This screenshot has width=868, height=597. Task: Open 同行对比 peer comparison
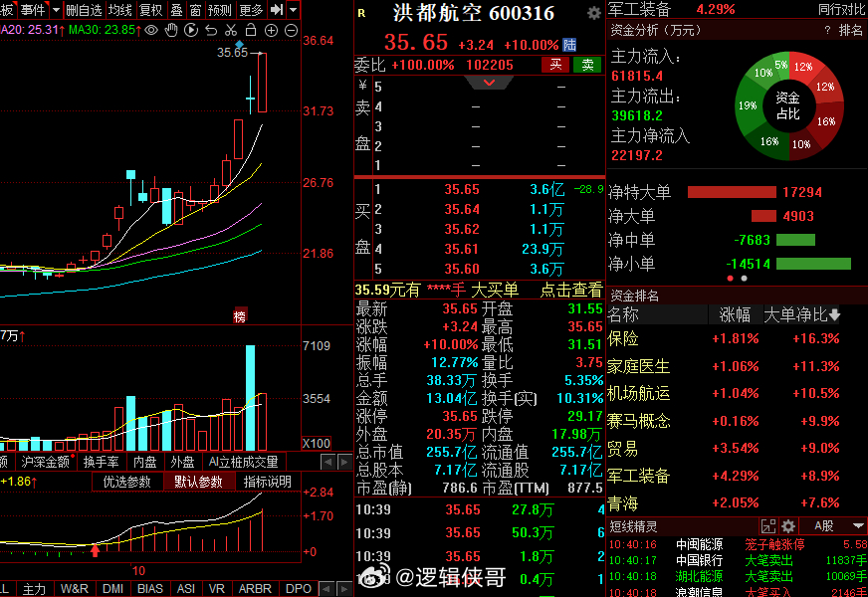pyautogui.click(x=841, y=9)
